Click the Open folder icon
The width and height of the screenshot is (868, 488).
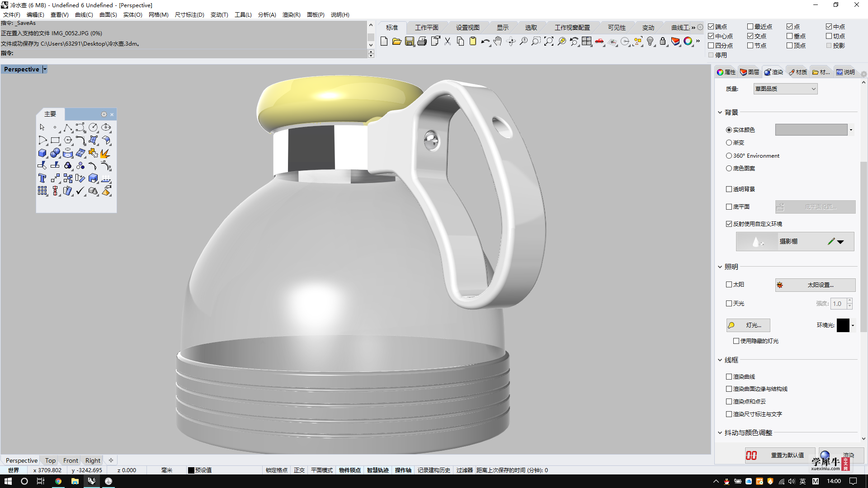click(396, 41)
